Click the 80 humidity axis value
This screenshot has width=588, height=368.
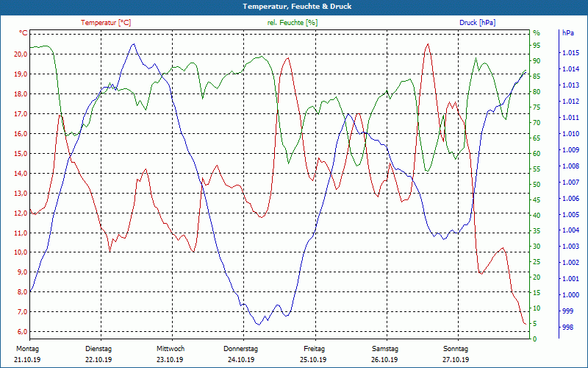point(537,91)
